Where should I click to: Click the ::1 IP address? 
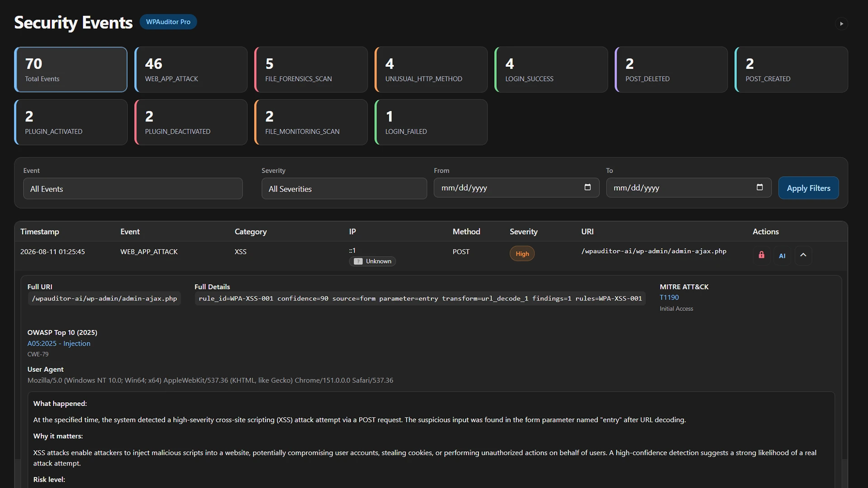point(352,250)
